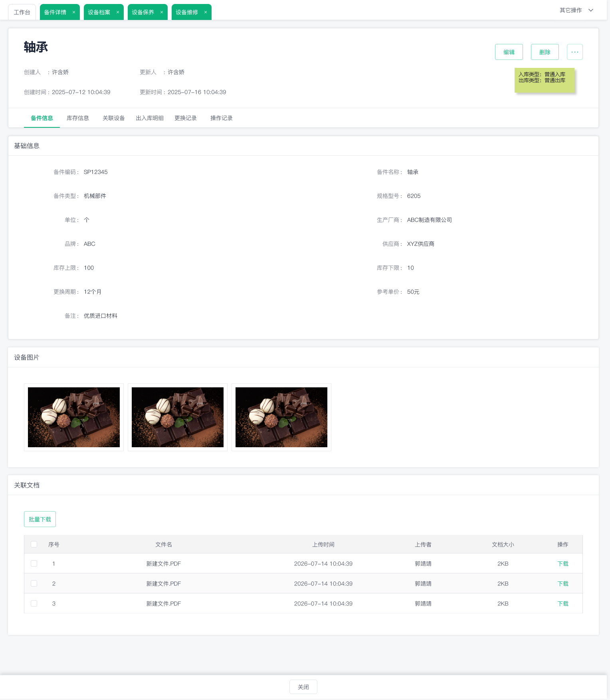
Task: Click the 创建时间 value 2025-07-12 10:04:39
Action: [x=81, y=92]
